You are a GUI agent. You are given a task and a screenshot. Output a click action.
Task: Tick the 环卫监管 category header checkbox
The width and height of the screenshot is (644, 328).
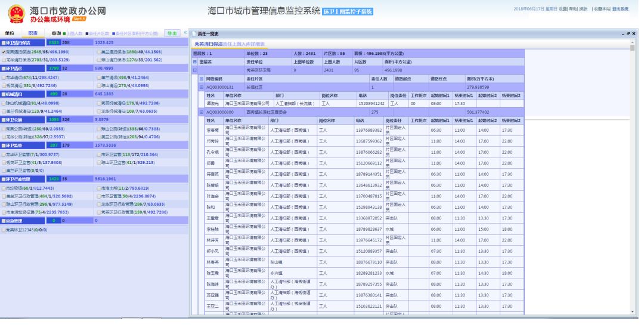[4, 146]
